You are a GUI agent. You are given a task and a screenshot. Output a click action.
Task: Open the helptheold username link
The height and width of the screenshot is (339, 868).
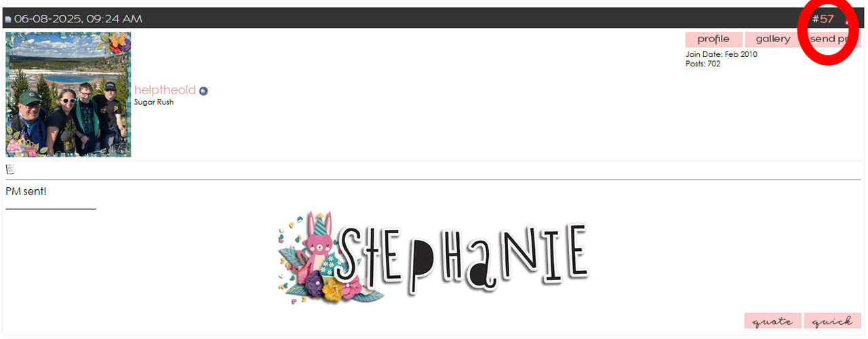coord(165,90)
